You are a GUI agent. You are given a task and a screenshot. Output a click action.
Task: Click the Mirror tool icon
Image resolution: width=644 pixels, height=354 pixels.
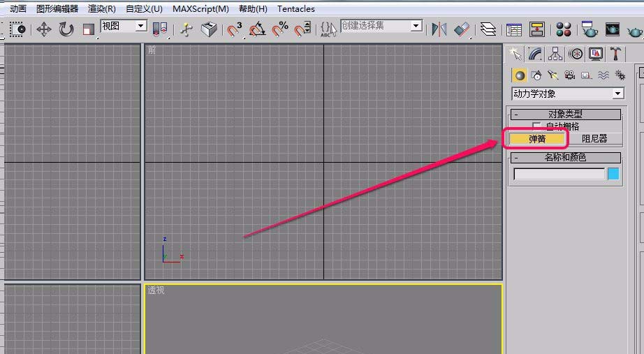coord(439,29)
